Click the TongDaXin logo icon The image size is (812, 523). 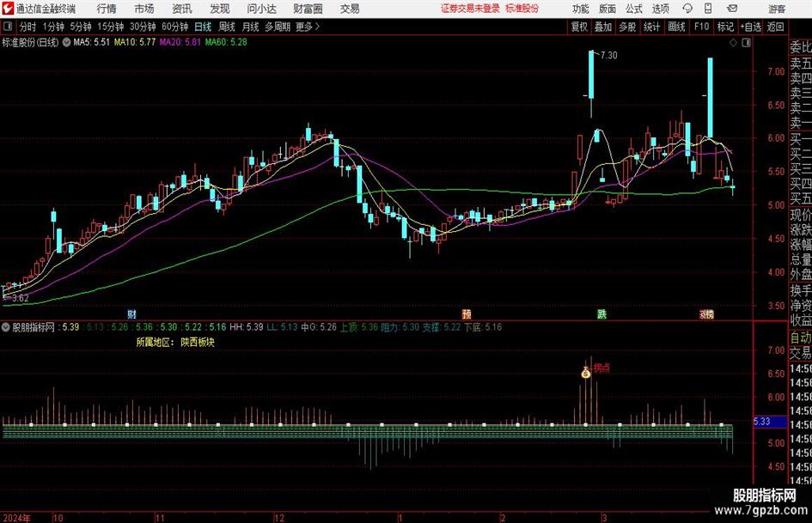pos(7,9)
